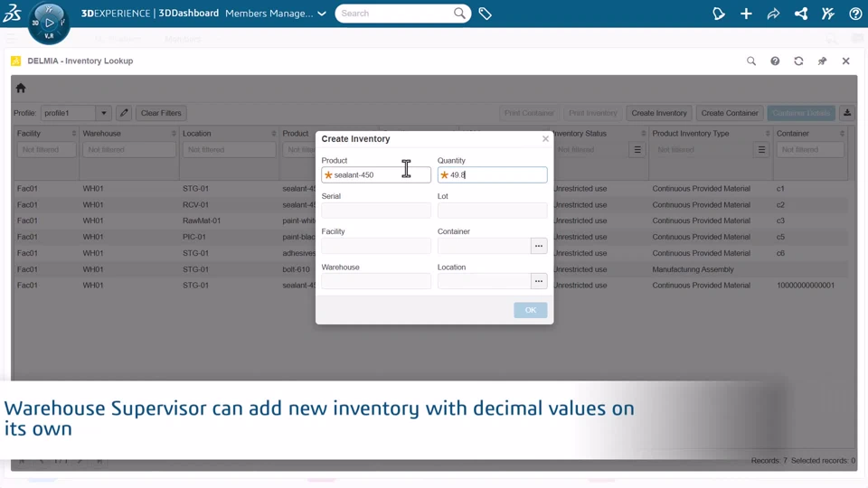Click the Container Details button
The image size is (868, 488).
click(x=801, y=113)
